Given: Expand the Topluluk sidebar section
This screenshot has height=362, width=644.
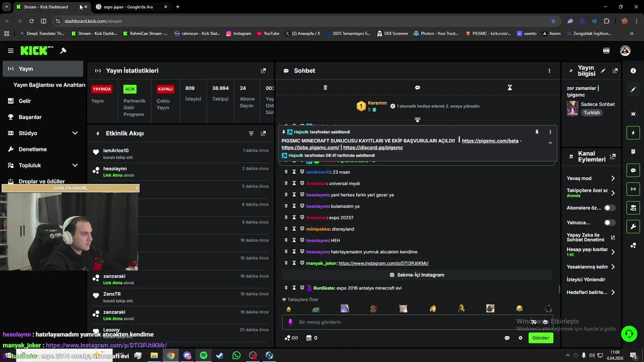Looking at the screenshot, I should click(x=75, y=165).
